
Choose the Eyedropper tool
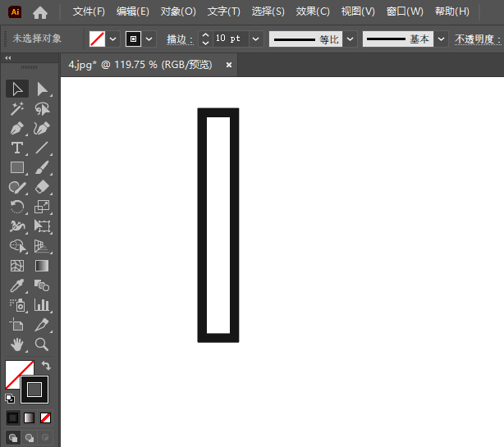coord(17,285)
